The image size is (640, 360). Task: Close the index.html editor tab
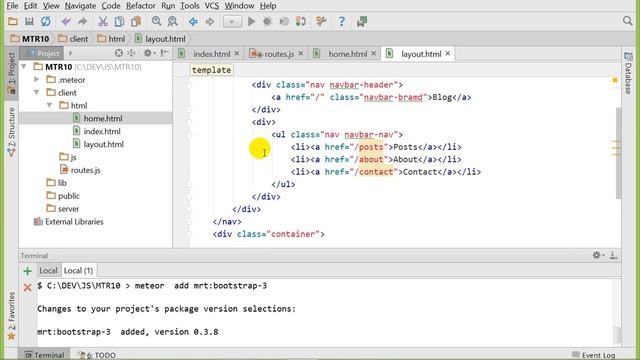pos(237,53)
